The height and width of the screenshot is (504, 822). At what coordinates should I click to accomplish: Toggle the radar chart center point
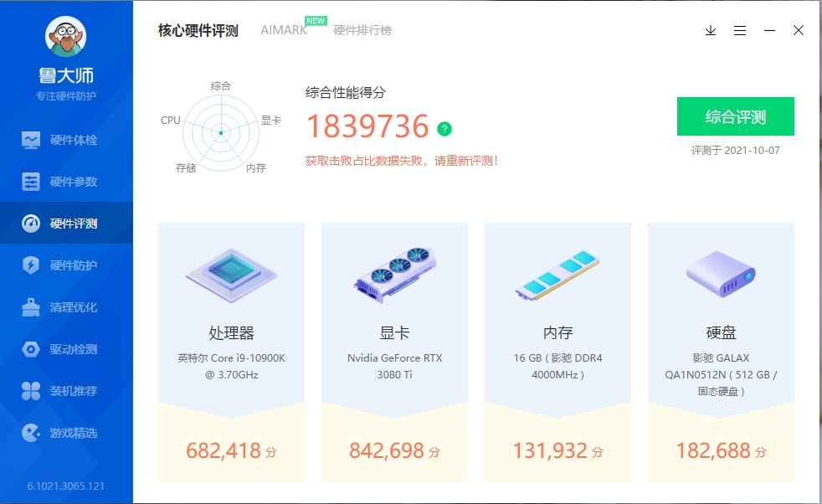pos(220,131)
